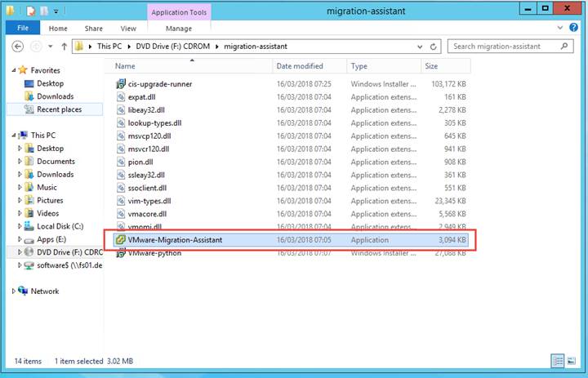
Task: Open the Share ribbon tab
Action: (94, 29)
